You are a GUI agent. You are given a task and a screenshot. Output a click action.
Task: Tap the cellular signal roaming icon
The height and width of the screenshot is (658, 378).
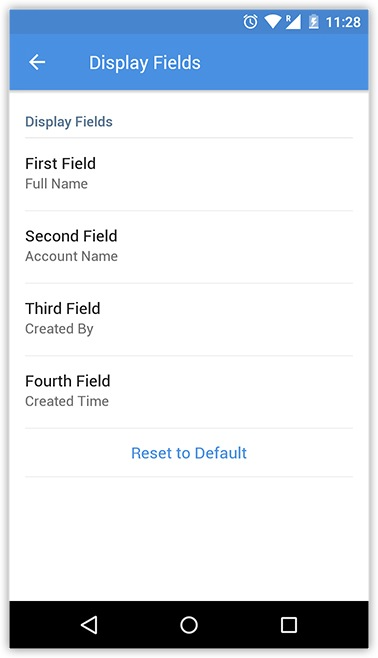click(x=293, y=22)
